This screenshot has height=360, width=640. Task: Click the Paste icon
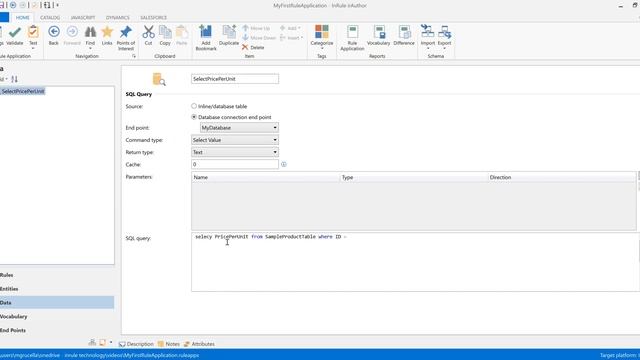click(x=182, y=32)
